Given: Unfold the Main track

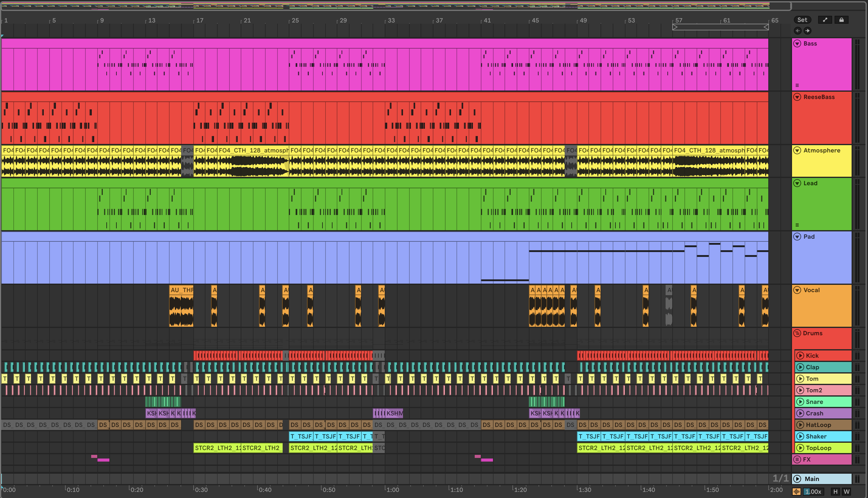Looking at the screenshot, I should pyautogui.click(x=797, y=479).
